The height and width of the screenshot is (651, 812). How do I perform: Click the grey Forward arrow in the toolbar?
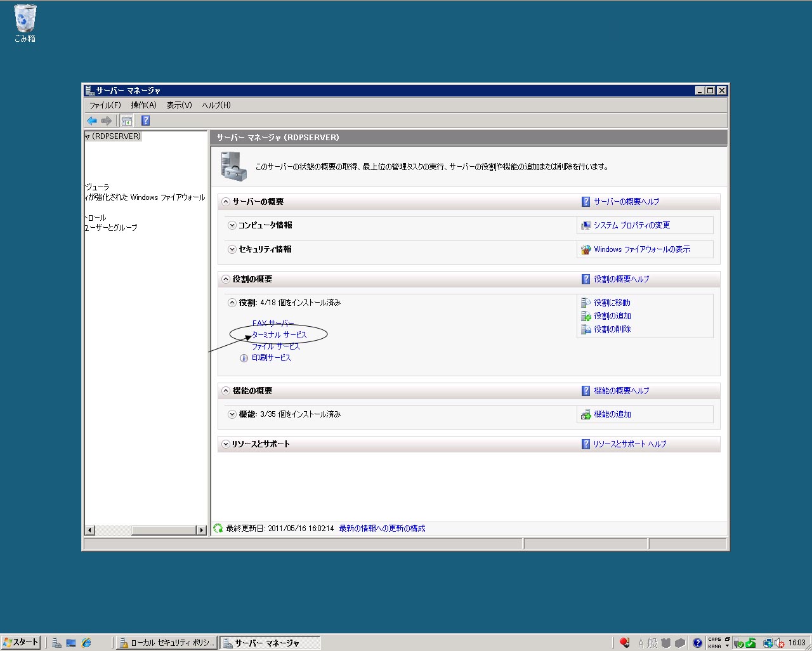pyautogui.click(x=107, y=121)
